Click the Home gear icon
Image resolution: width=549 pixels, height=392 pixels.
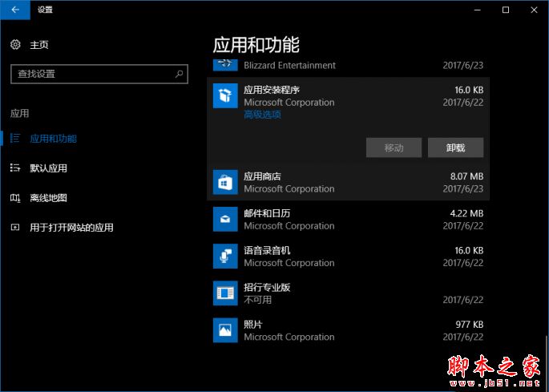tap(15, 45)
